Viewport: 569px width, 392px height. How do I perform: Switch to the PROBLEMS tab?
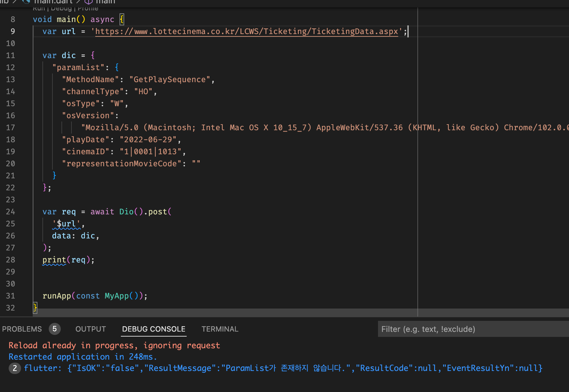coord(22,329)
